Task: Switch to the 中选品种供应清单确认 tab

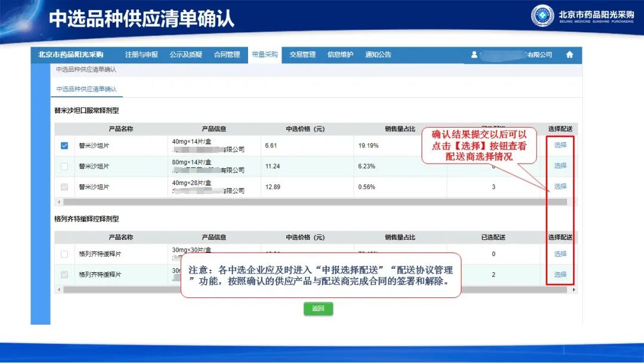Action: pos(86,90)
